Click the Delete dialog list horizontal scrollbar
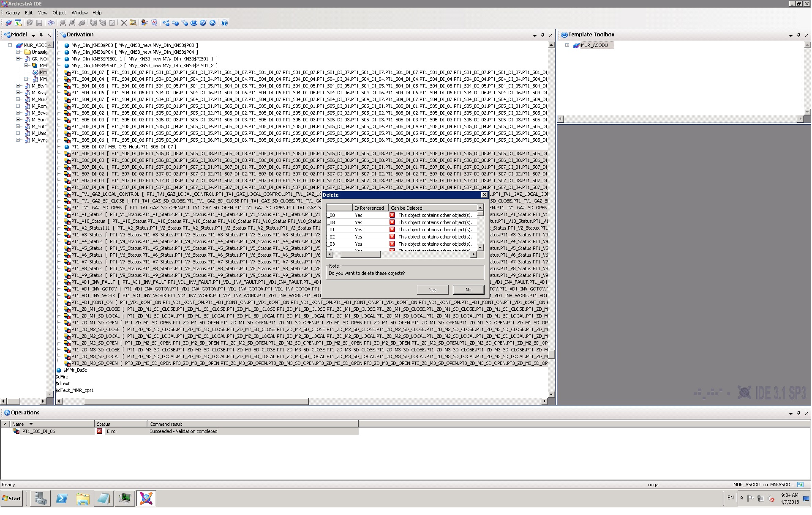Viewport: 812px width, 515px height. pyautogui.click(x=360, y=255)
